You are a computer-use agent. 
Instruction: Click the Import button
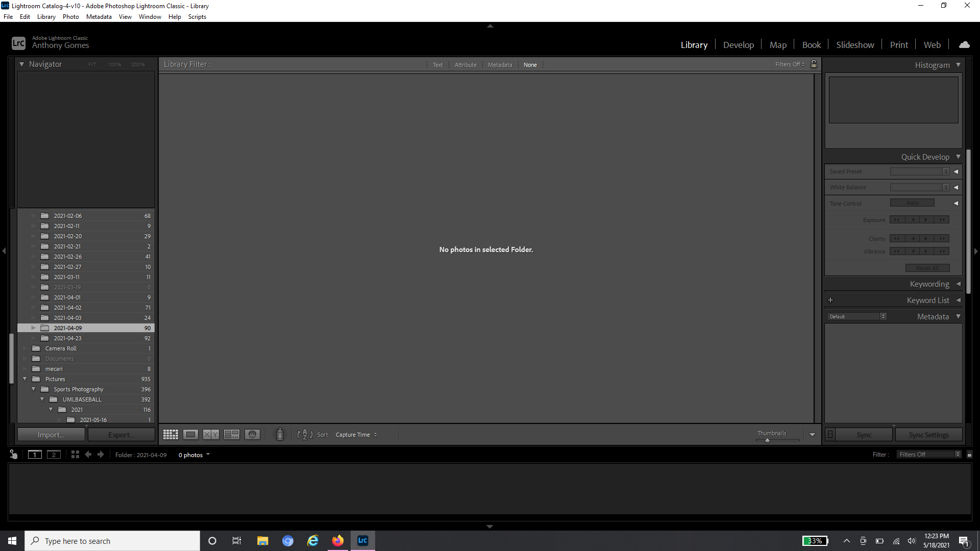click(x=51, y=434)
